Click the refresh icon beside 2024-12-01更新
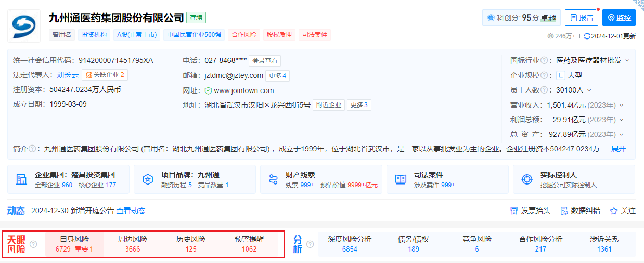This screenshot has height=263, width=644. point(587,36)
